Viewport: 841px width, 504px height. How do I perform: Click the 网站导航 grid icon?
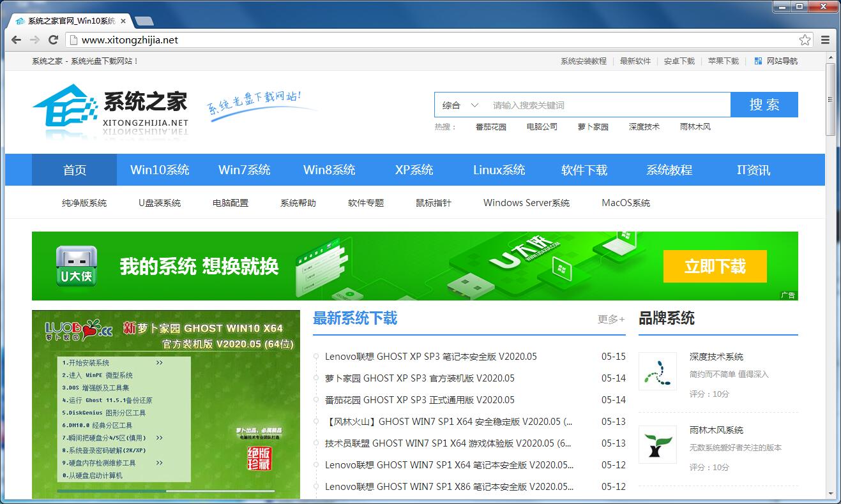click(x=758, y=61)
